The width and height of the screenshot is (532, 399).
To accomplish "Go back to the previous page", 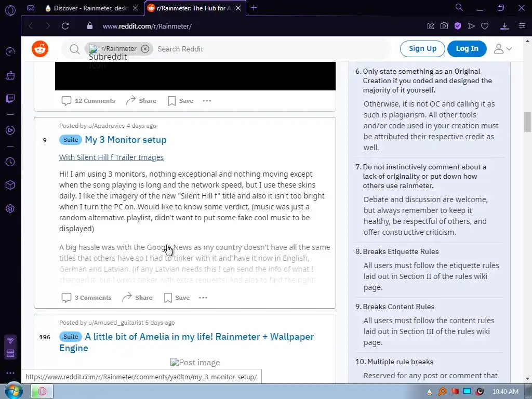I will click(31, 26).
